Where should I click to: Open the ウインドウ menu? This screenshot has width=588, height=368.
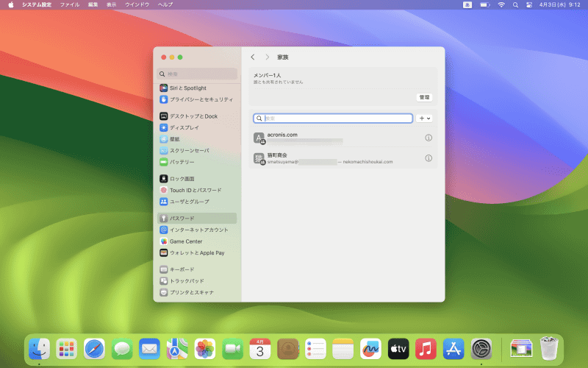click(x=137, y=4)
